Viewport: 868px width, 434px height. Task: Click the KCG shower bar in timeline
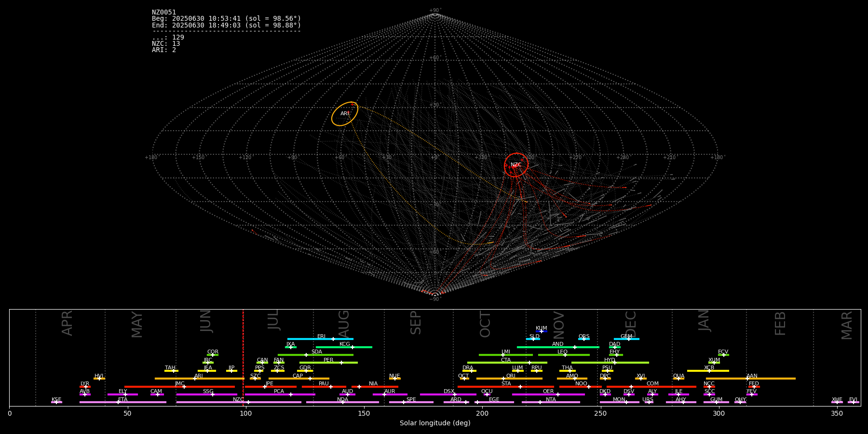[x=344, y=347]
